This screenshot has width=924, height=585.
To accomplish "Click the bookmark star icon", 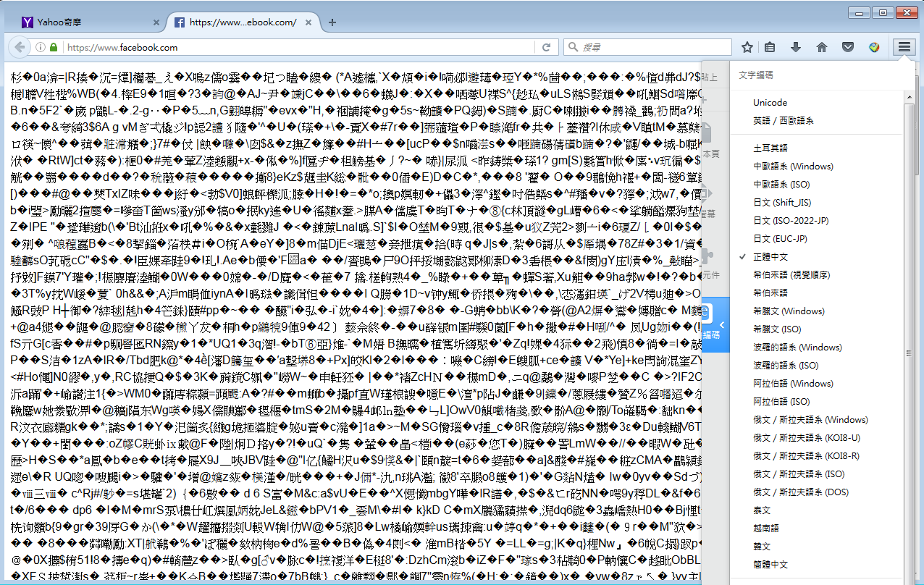I will 747,47.
